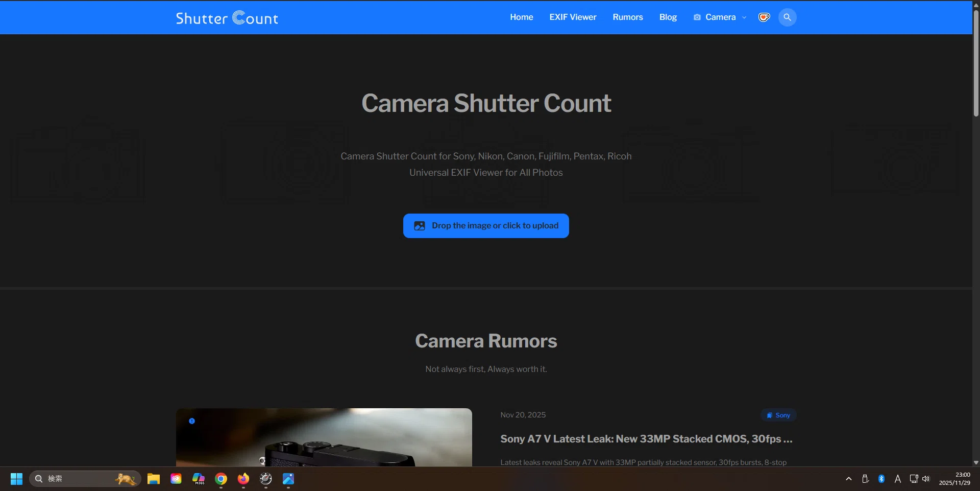Show hidden system tray icons
The width and height of the screenshot is (980, 491).
tap(849, 479)
